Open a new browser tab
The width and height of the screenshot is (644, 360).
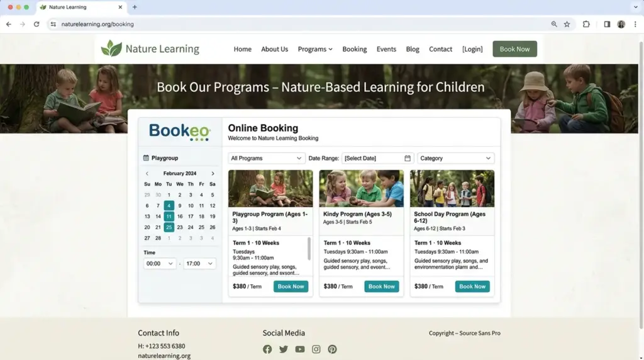135,7
